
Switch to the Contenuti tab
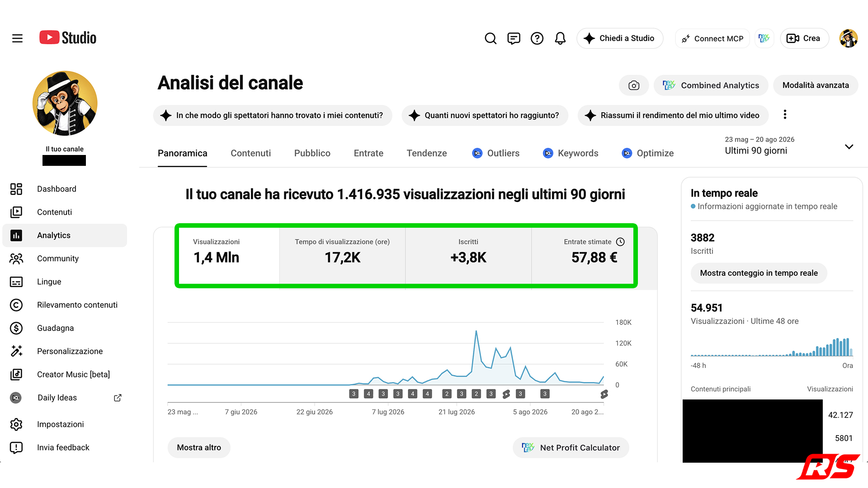click(x=251, y=153)
